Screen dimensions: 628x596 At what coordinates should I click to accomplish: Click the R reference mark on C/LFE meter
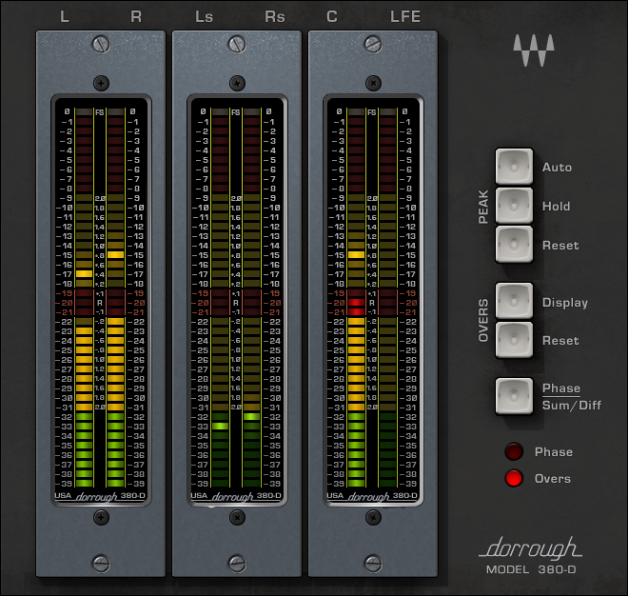[372, 303]
